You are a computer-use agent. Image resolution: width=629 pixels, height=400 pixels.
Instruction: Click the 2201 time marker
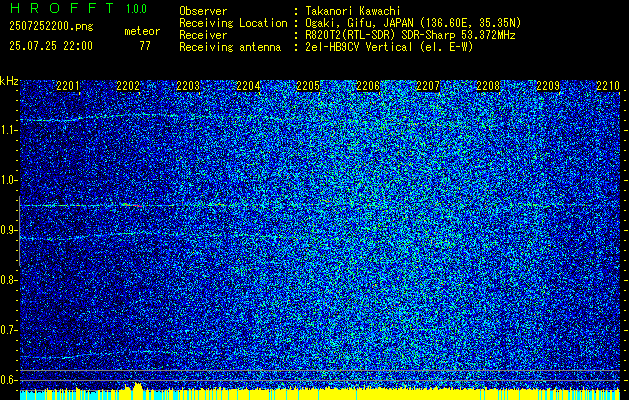[x=68, y=86]
